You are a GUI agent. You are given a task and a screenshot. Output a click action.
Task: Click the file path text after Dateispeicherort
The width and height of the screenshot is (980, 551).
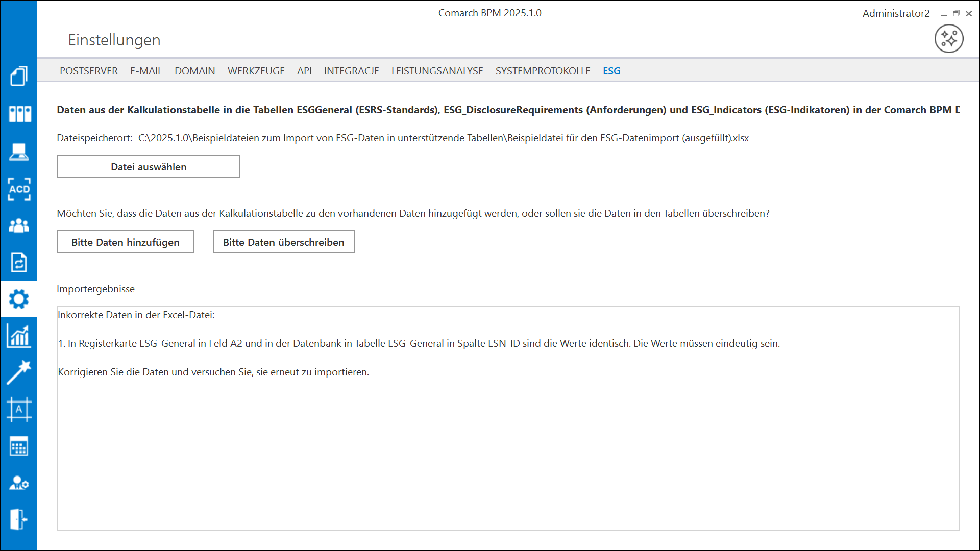click(444, 138)
